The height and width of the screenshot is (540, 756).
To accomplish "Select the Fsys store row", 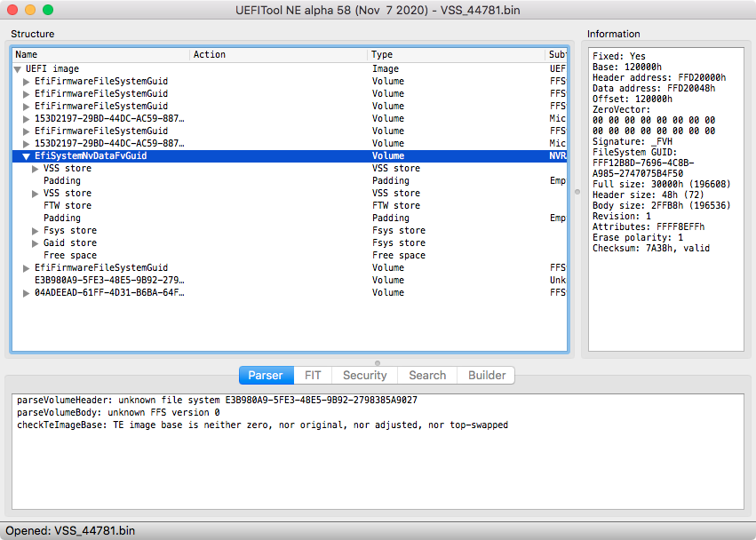I will pos(290,230).
